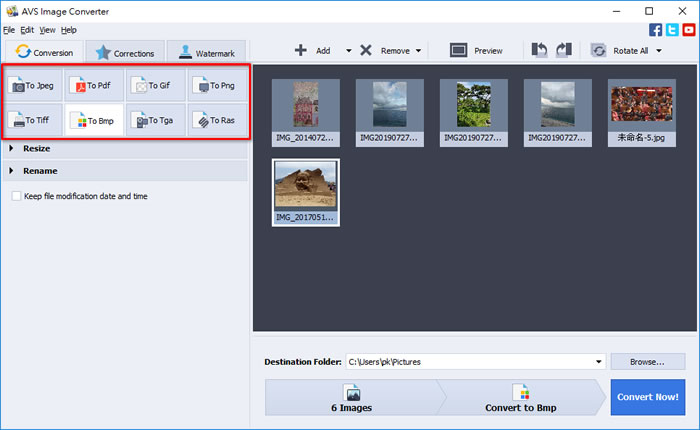Select the To Pdf format button
This screenshot has width=700, height=430.
click(x=94, y=85)
